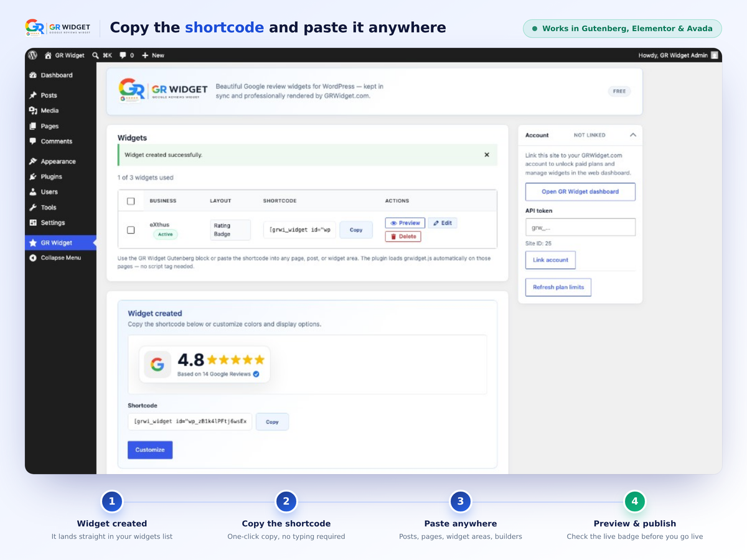Viewport: 747px width, 560px height.
Task: Tick the checkbox for the eXthus row
Action: click(131, 230)
